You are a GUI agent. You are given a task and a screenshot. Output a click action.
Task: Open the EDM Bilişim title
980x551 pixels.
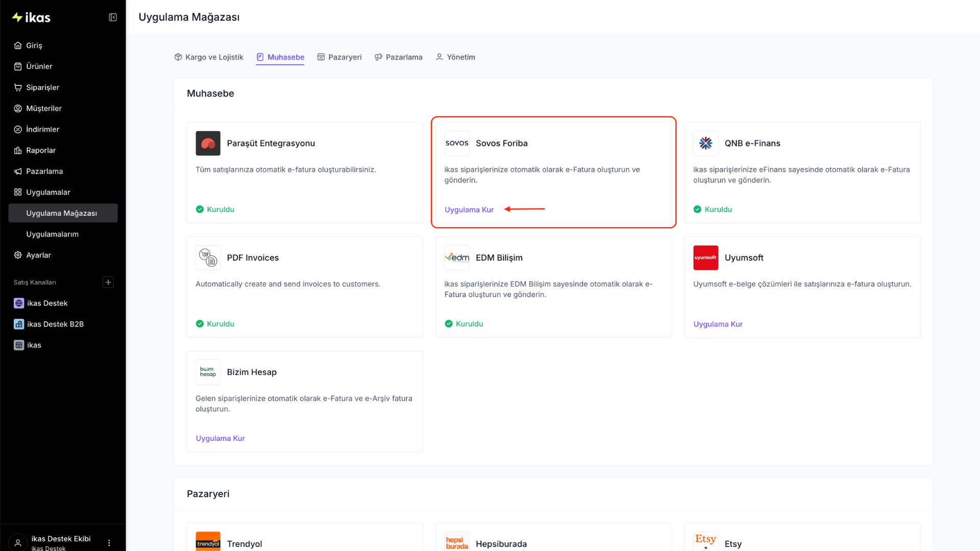(499, 258)
